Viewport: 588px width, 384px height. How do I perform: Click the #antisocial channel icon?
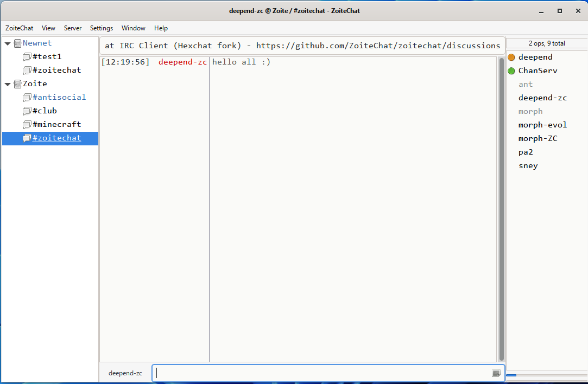(27, 97)
